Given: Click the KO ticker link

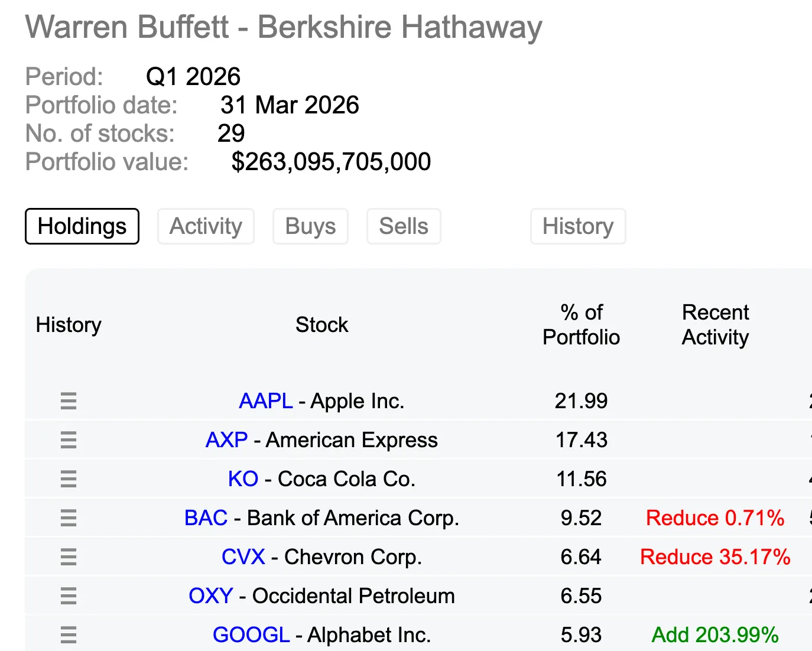Looking at the screenshot, I should coord(243,479).
